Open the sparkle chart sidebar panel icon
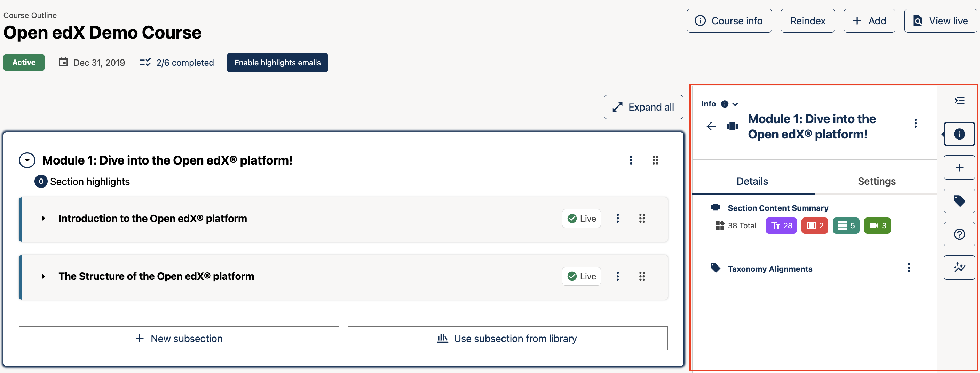The width and height of the screenshot is (980, 373). (959, 268)
